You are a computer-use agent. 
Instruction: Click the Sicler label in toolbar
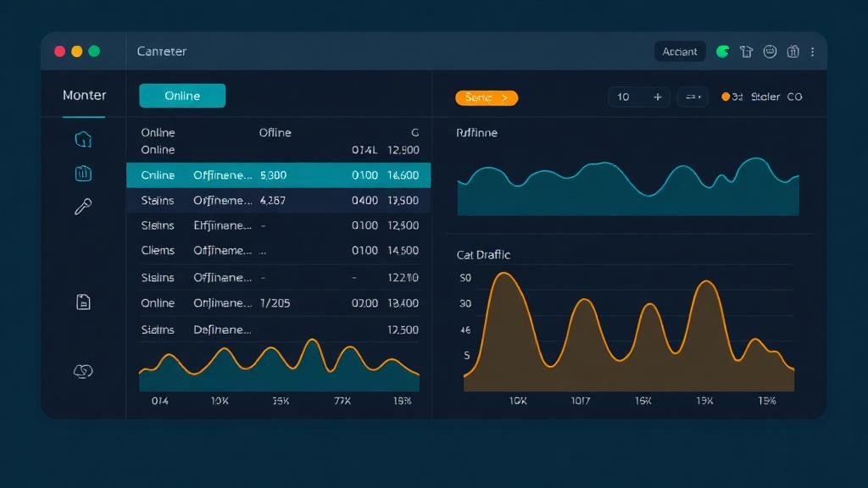[765, 97]
